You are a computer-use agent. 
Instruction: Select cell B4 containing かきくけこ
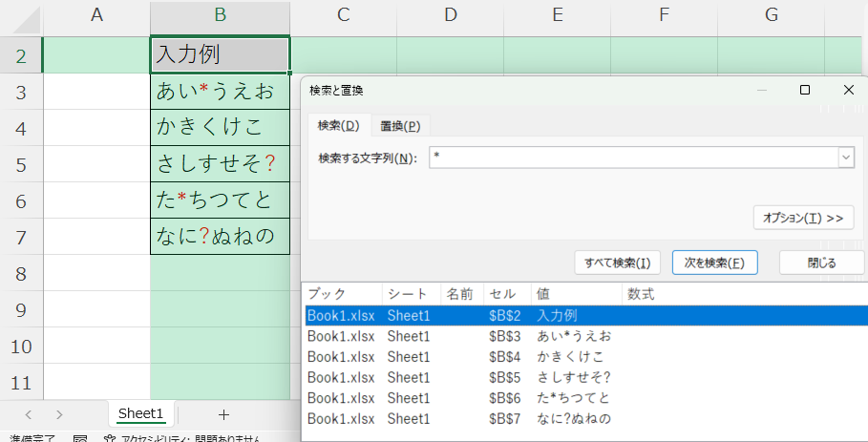[x=220, y=128]
